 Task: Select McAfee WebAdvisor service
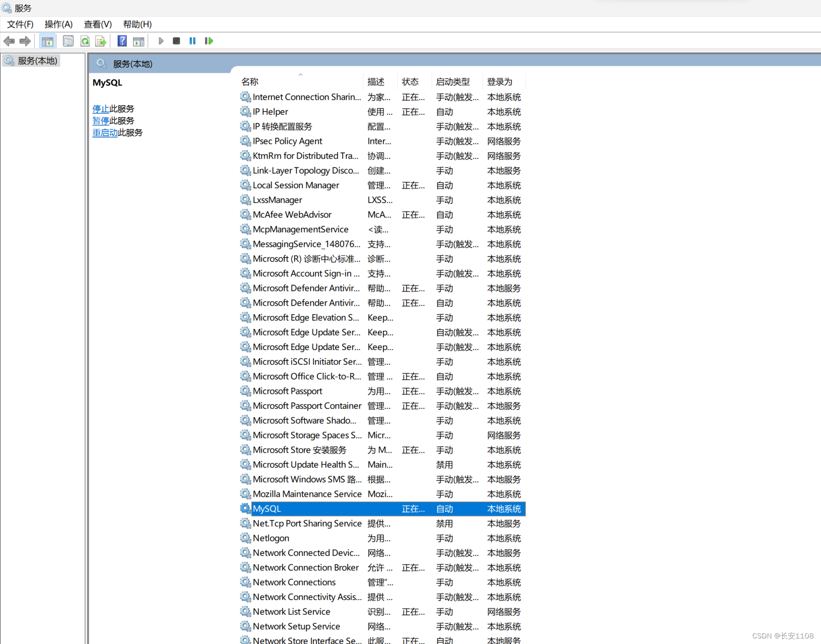(383, 215)
